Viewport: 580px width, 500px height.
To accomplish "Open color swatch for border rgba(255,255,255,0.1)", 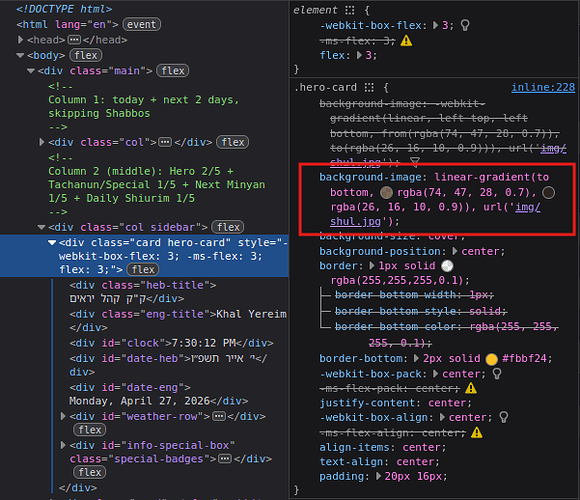I will tap(447, 266).
